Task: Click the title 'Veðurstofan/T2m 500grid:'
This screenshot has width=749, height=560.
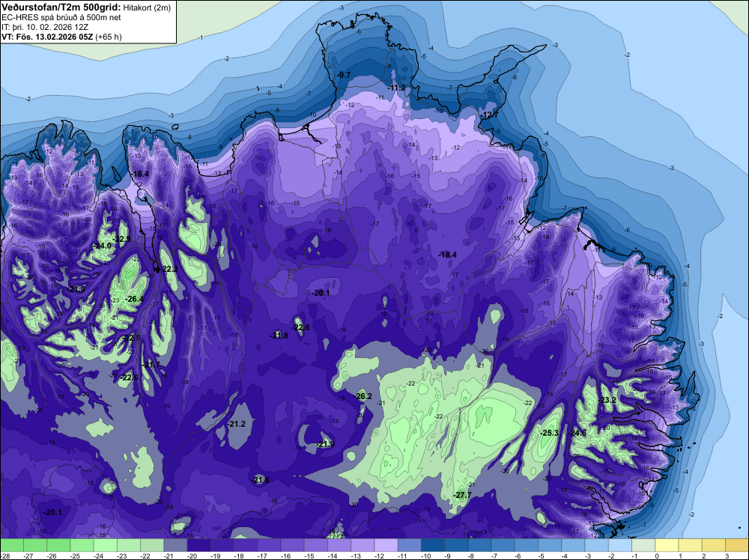Action: 61,7
